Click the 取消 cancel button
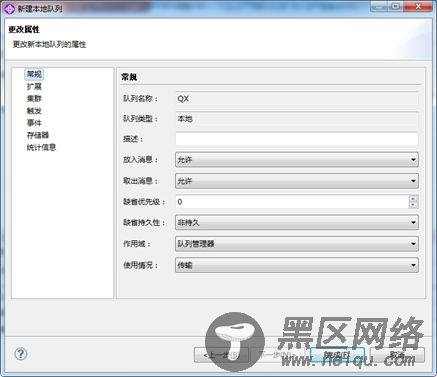 [397, 355]
